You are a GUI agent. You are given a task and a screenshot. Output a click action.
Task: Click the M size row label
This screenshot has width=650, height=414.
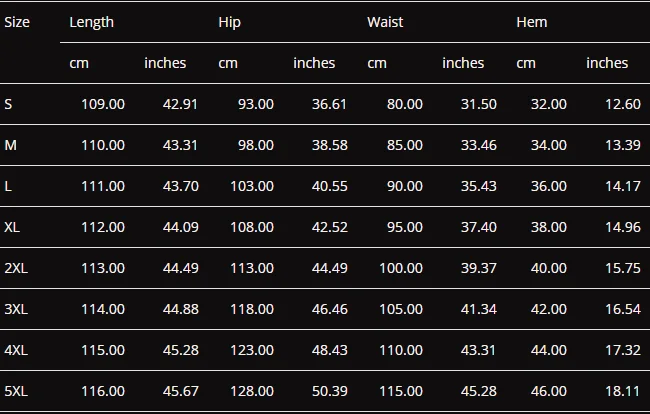click(x=10, y=145)
